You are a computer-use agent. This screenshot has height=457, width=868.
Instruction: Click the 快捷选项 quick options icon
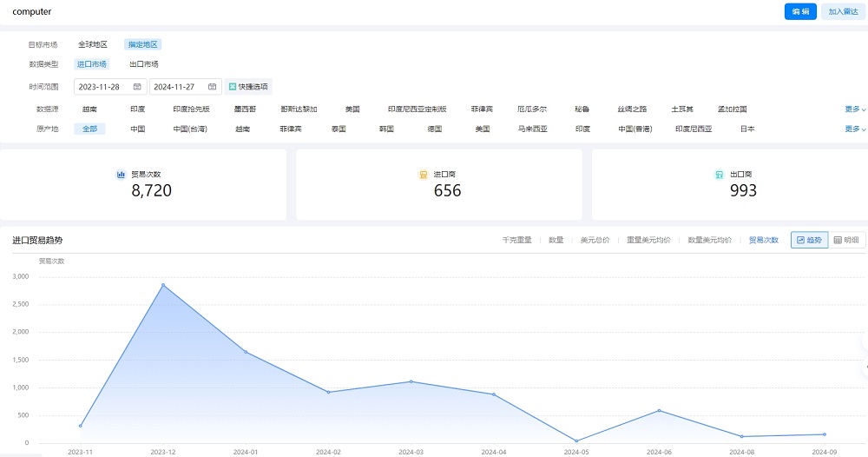233,87
